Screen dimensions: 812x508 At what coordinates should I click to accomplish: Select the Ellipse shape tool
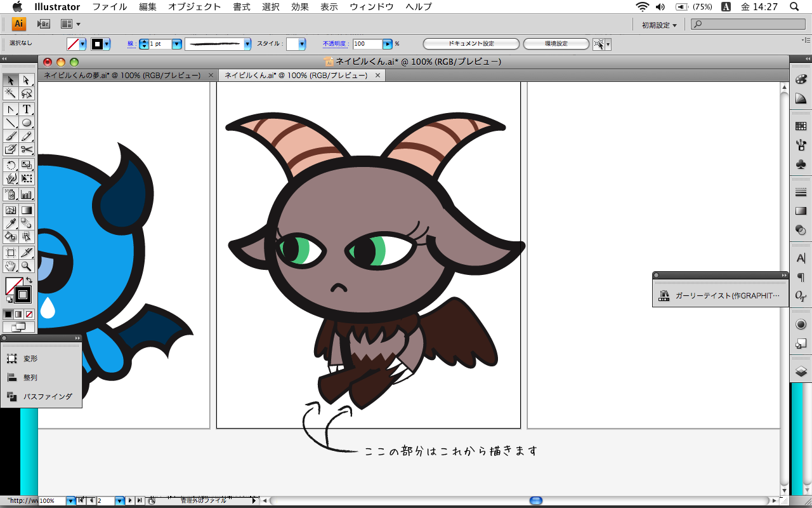point(27,123)
